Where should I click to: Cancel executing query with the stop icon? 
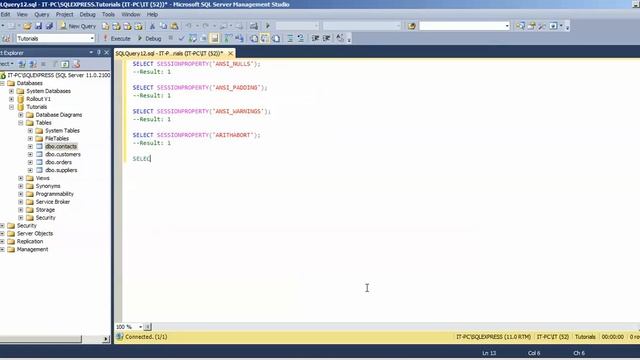coord(171,38)
